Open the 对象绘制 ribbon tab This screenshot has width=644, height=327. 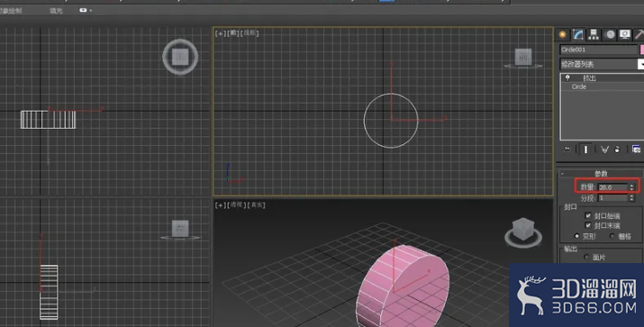(x=11, y=11)
